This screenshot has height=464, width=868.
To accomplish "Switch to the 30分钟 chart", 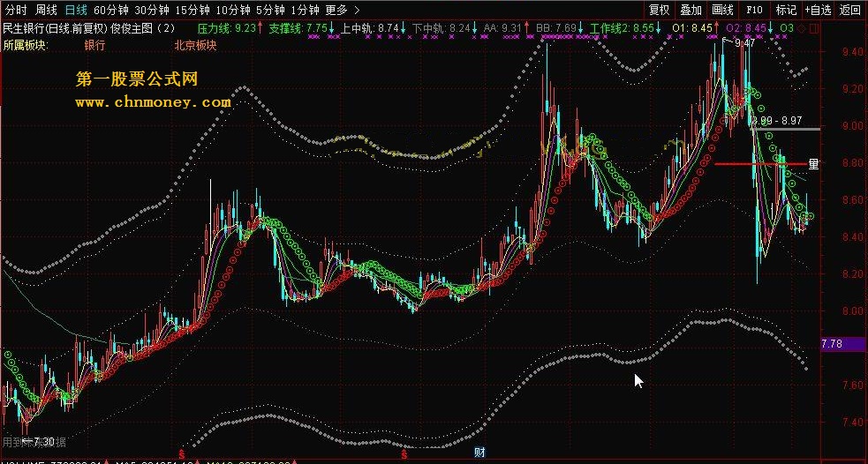I will (152, 10).
